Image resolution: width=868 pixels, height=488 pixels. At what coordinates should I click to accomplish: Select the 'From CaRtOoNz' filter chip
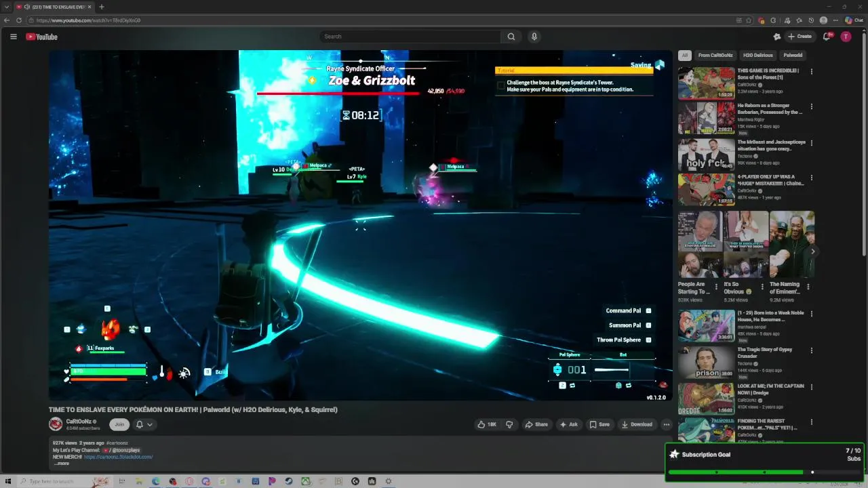715,55
